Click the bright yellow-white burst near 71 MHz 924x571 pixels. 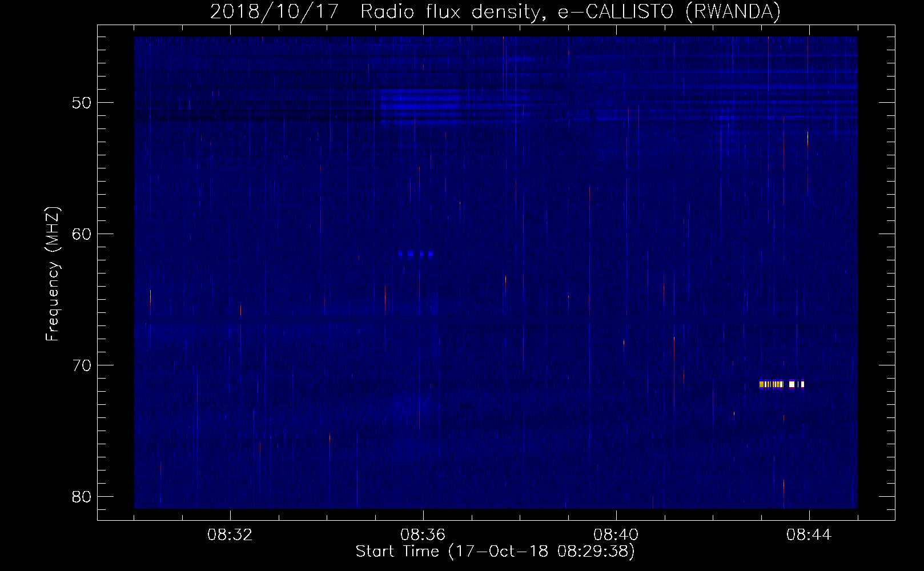[782, 384]
